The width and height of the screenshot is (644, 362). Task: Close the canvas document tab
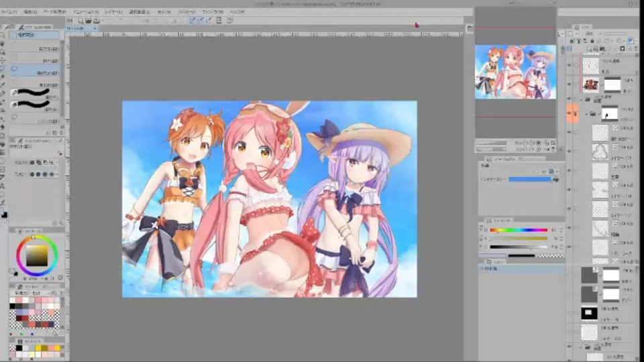tap(95, 28)
